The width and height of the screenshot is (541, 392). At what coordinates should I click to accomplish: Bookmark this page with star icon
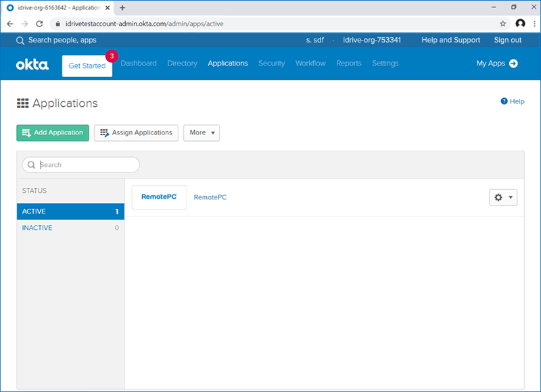502,24
